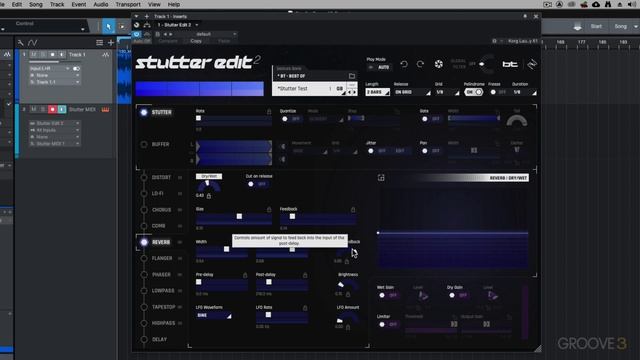Open the Song menu
This screenshot has width=640, height=360.
[36, 4]
